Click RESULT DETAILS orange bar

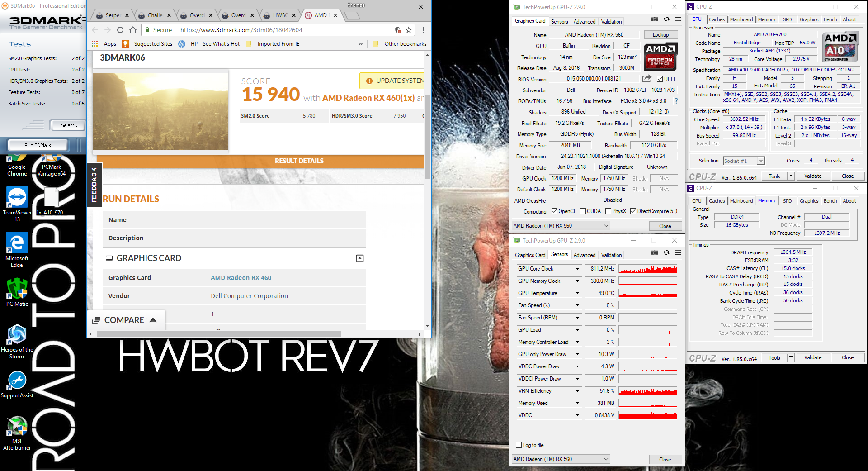click(259, 161)
